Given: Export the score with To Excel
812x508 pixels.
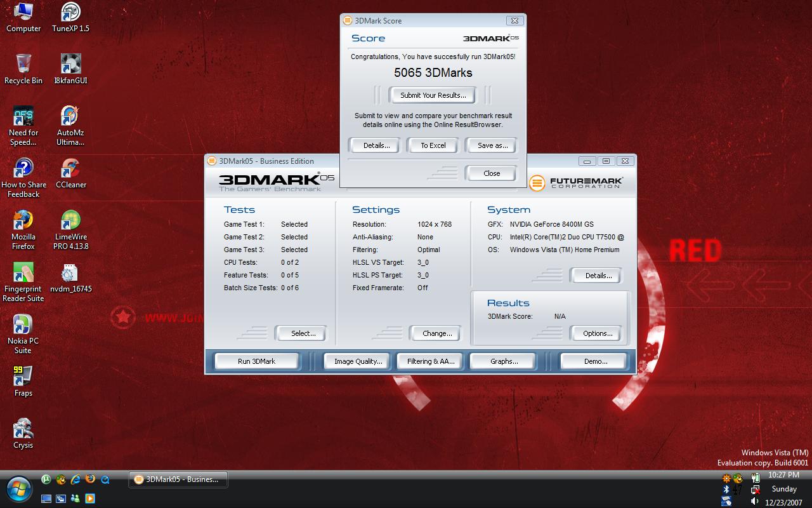Looking at the screenshot, I should (x=433, y=145).
